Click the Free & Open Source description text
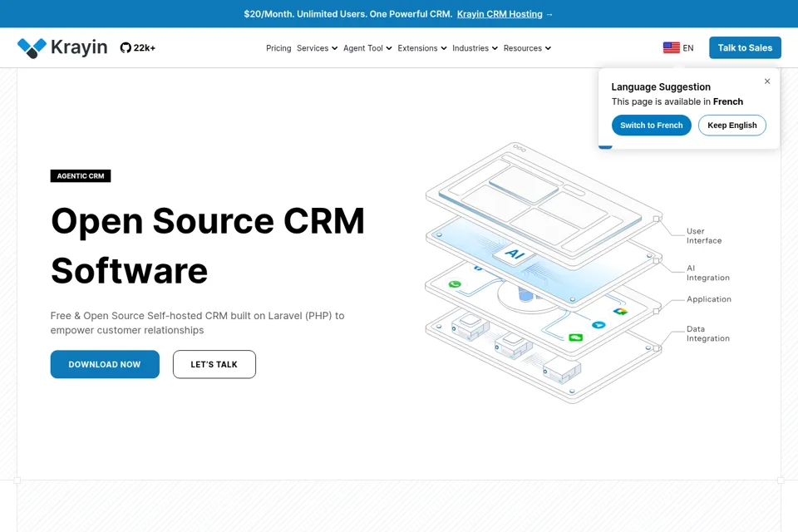 pyautogui.click(x=198, y=323)
